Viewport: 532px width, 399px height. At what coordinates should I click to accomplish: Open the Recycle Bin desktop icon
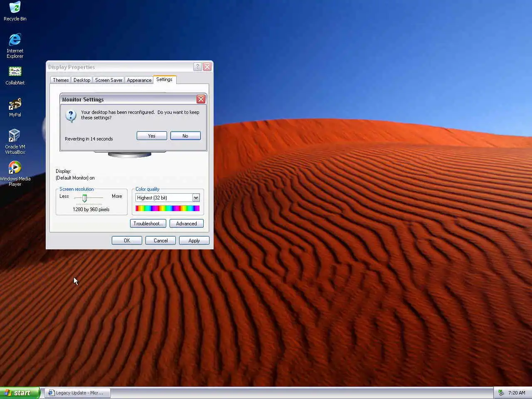coord(15,11)
